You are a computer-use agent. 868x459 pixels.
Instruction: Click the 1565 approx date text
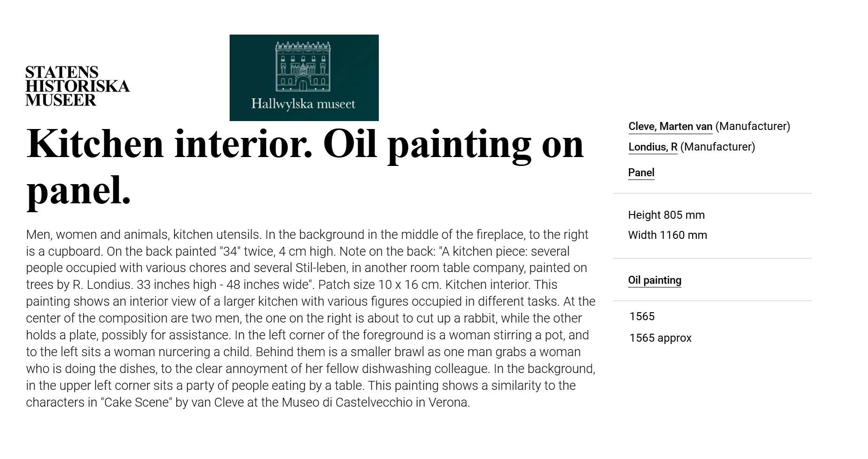(x=660, y=338)
